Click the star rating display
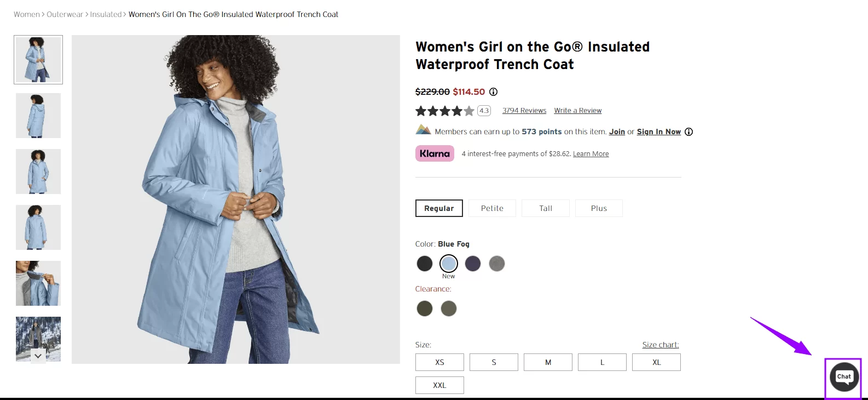This screenshot has width=868, height=400. coord(444,110)
